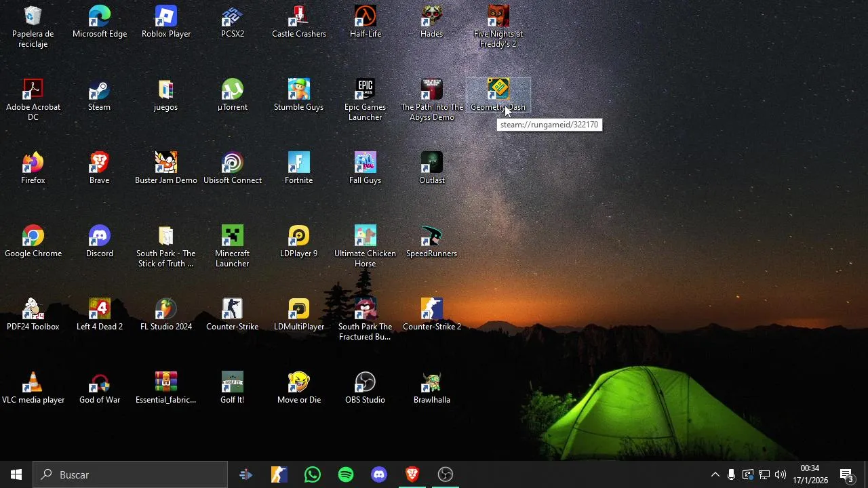Select the Half-Life shortcut
Image resolution: width=868 pixels, height=488 pixels.
[365, 22]
